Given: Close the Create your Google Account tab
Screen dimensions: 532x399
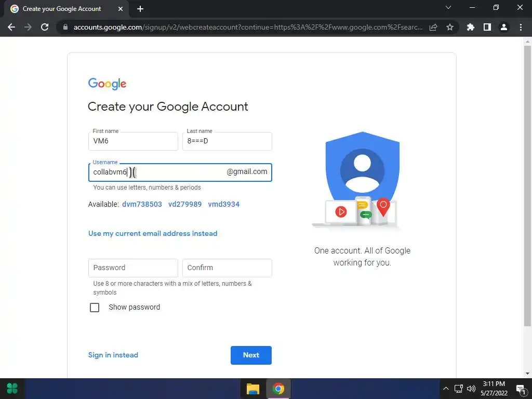Looking at the screenshot, I should pos(121,9).
